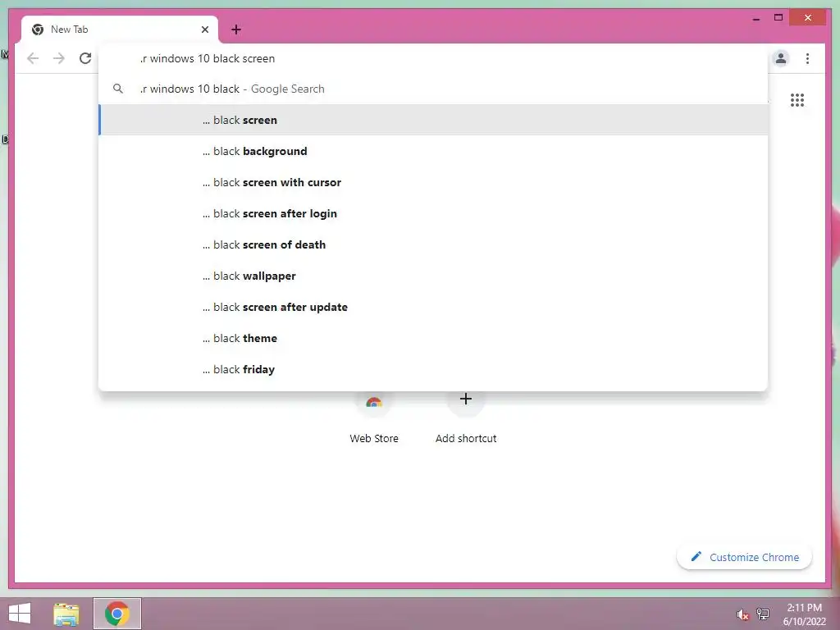The width and height of the screenshot is (840, 630).
Task: Click the address bar search text
Action: point(208,58)
